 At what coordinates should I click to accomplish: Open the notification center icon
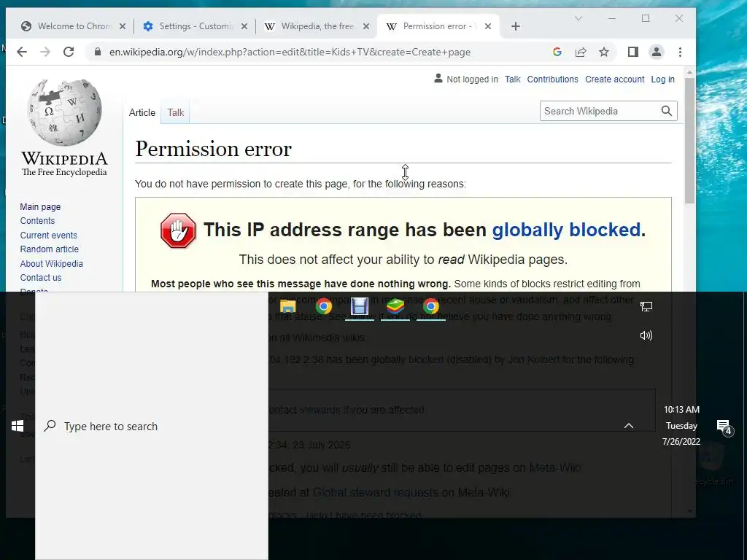pos(724,427)
